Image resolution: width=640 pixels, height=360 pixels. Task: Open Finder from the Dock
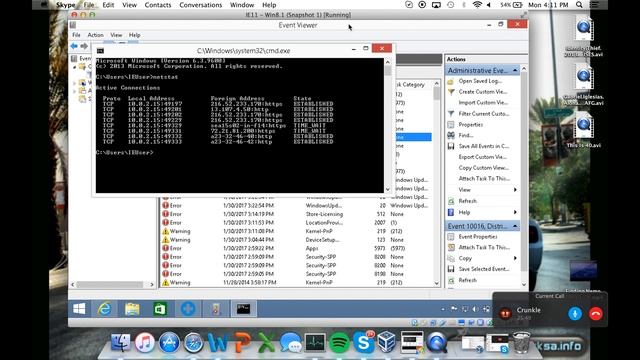click(120, 342)
